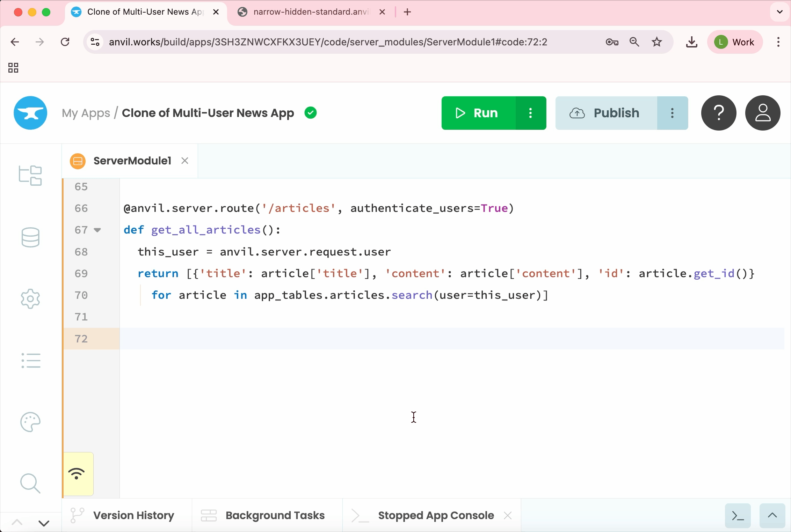Go to My Apps breadcrumb link
This screenshot has height=532, width=791.
pyautogui.click(x=86, y=113)
